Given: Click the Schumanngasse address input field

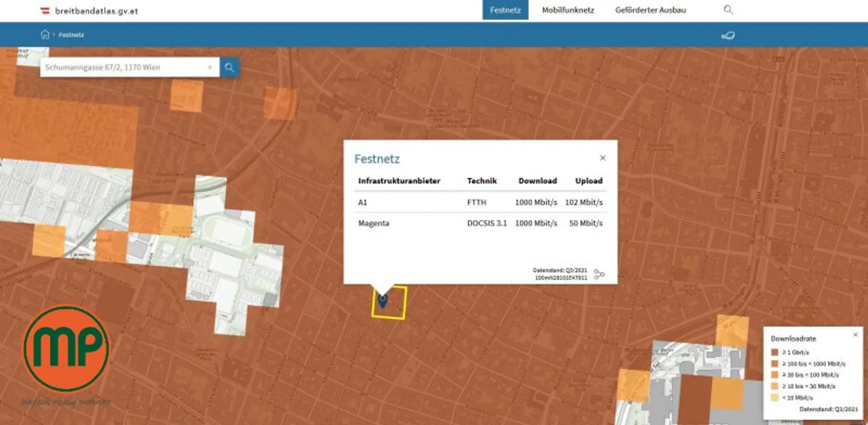Looking at the screenshot, I should (x=124, y=67).
